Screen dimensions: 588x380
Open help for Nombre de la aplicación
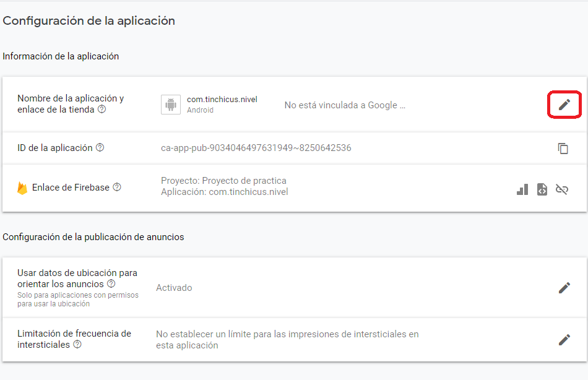(x=102, y=110)
